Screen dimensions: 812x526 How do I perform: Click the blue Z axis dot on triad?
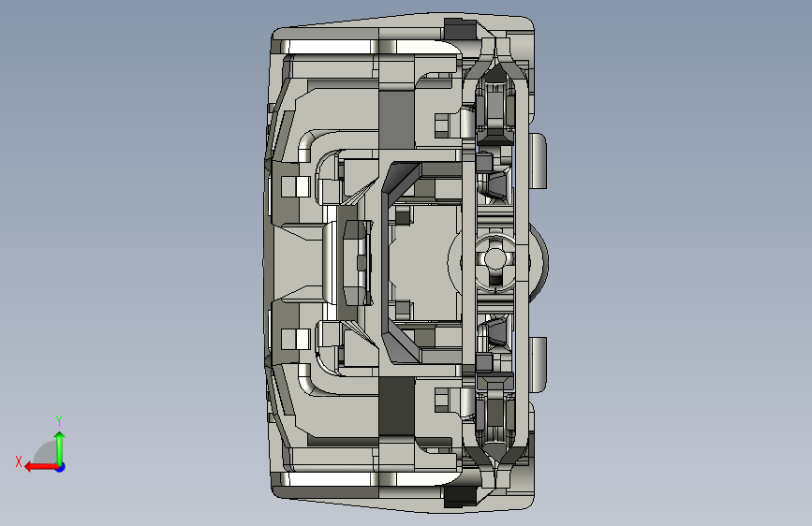61,467
